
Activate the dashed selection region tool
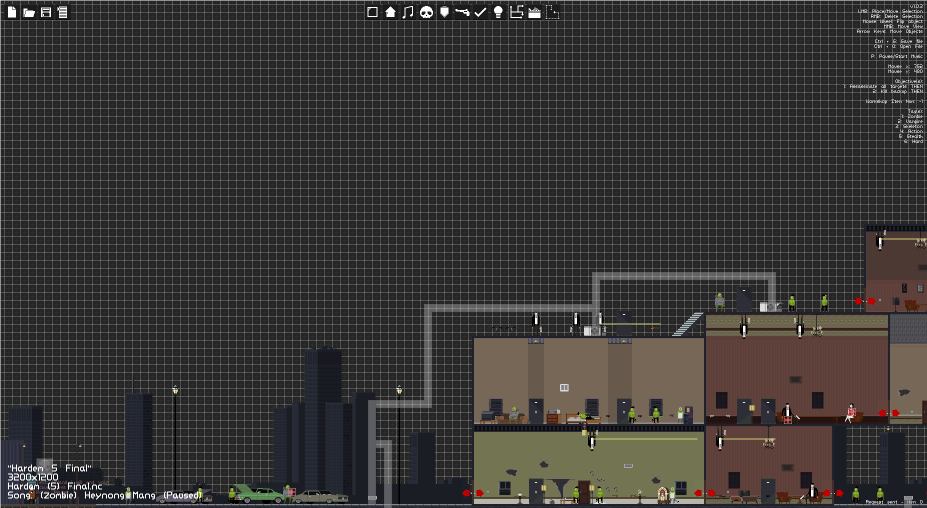click(552, 12)
